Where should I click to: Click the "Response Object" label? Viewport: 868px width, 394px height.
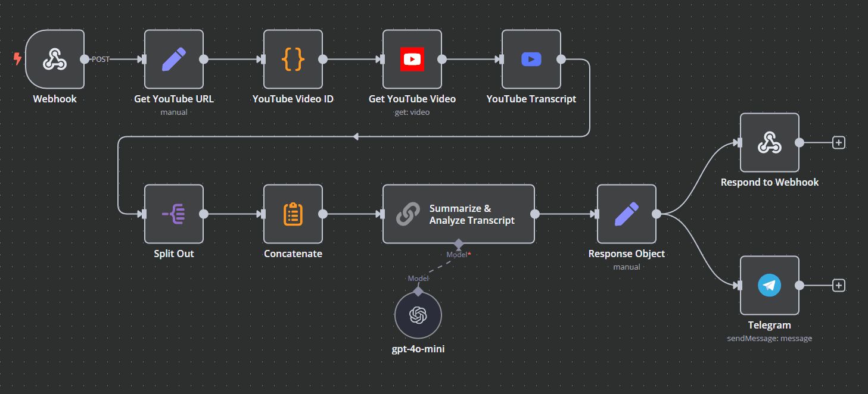tap(627, 254)
